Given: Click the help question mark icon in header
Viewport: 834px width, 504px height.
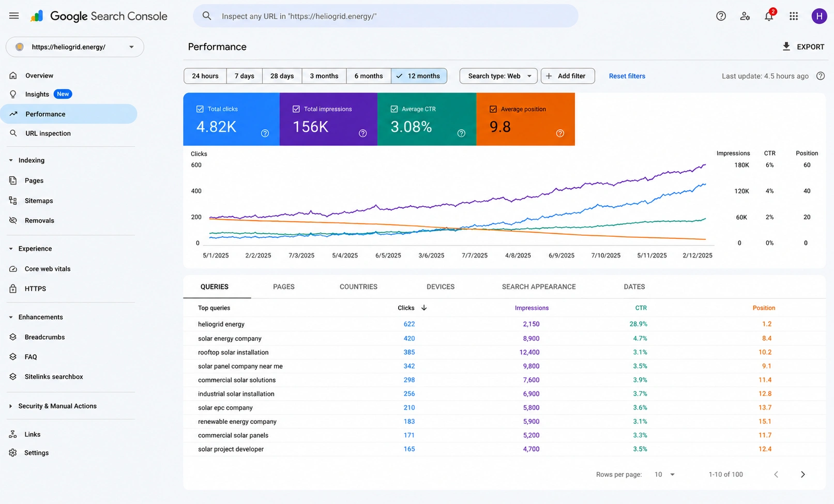Looking at the screenshot, I should point(721,16).
